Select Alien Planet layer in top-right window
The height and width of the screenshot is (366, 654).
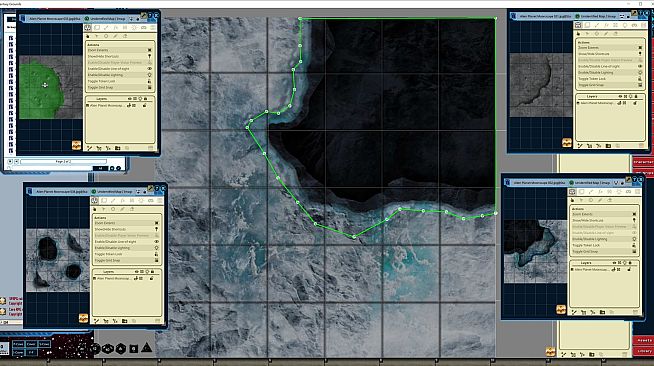coord(598,103)
